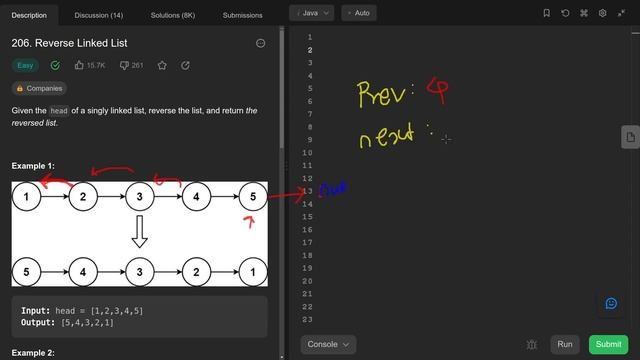Click line number 13 in editor
The width and height of the screenshot is (640, 360).
[x=307, y=191]
